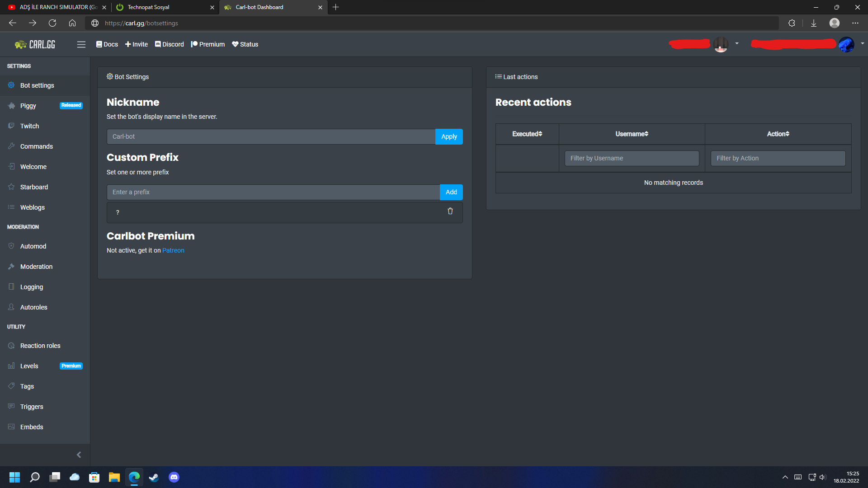Viewport: 868px width, 488px height.
Task: Open the Docs menu item
Action: pyautogui.click(x=107, y=44)
